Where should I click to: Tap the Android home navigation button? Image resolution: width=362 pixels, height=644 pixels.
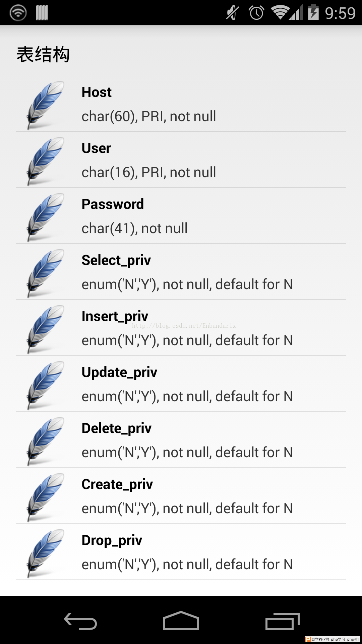(x=181, y=621)
